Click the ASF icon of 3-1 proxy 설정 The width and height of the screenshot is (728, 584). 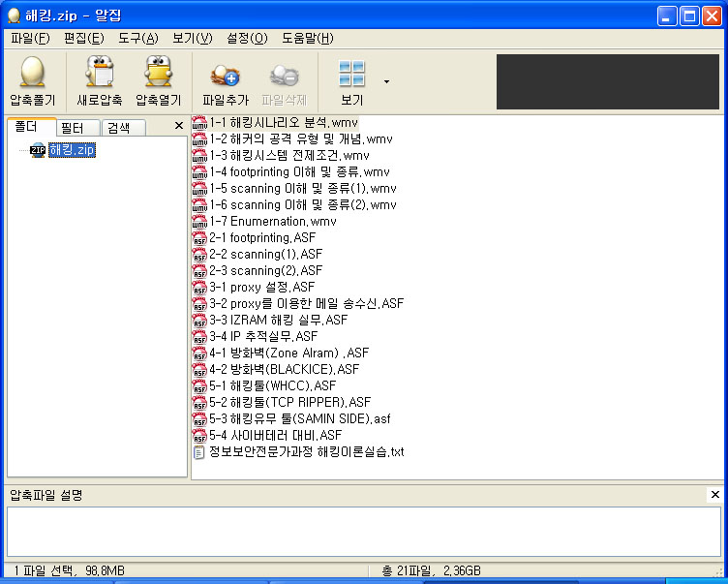click(x=199, y=287)
